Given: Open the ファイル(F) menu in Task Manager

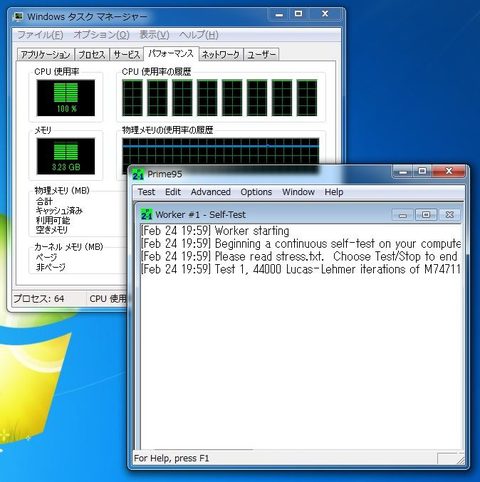Looking at the screenshot, I should pyautogui.click(x=40, y=35).
